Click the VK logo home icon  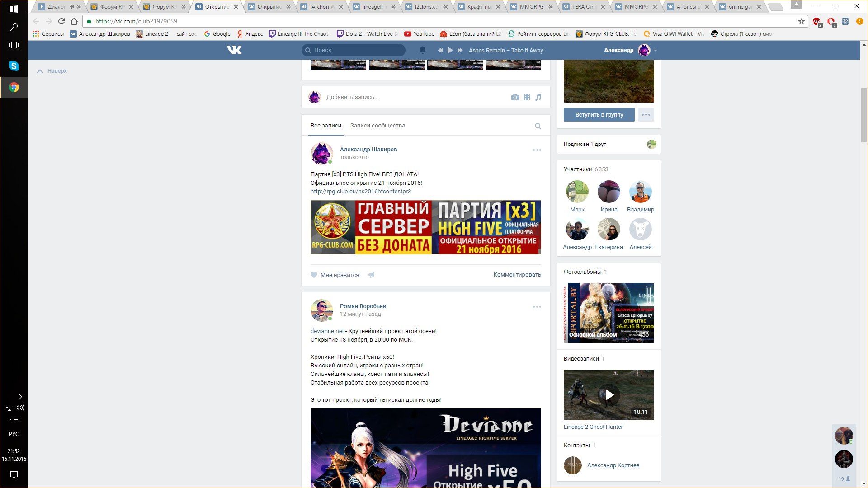pyautogui.click(x=234, y=50)
